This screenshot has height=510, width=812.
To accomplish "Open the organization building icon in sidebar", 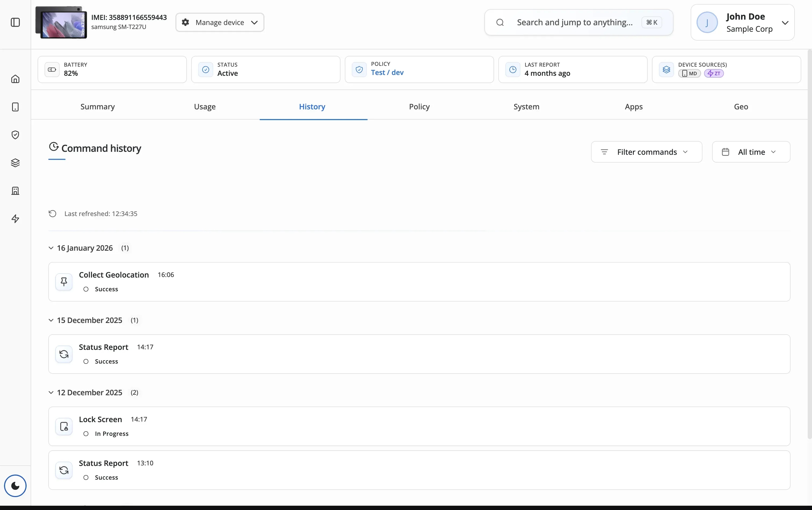I will click(x=16, y=191).
